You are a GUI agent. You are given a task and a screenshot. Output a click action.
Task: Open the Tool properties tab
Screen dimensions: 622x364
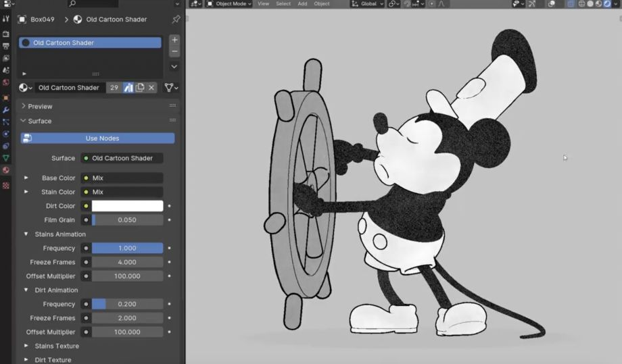tap(6, 19)
